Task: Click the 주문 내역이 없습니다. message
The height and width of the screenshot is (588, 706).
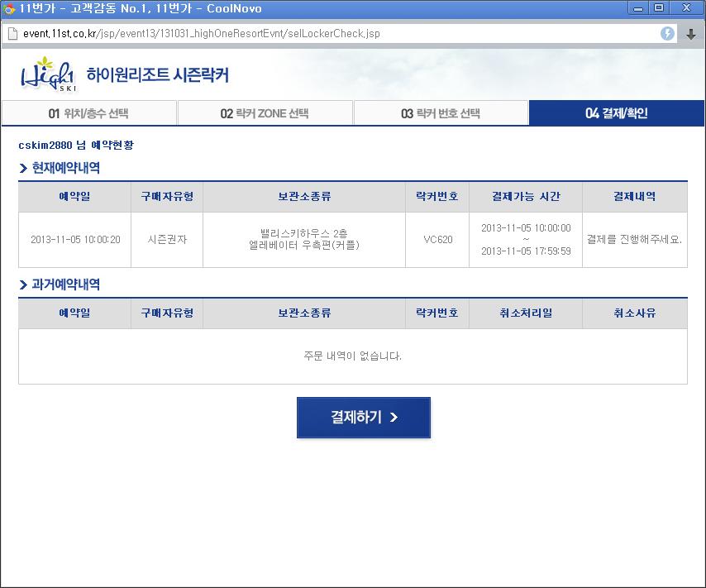Action: pos(352,356)
